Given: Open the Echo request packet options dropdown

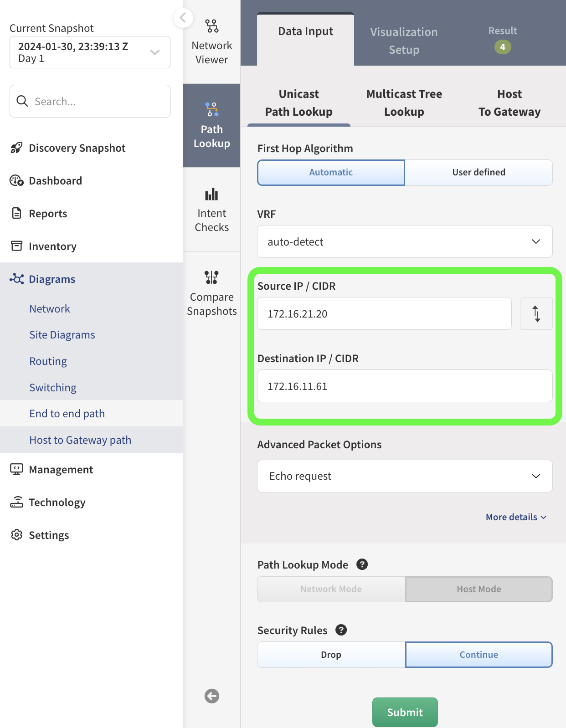Looking at the screenshot, I should pos(405,476).
